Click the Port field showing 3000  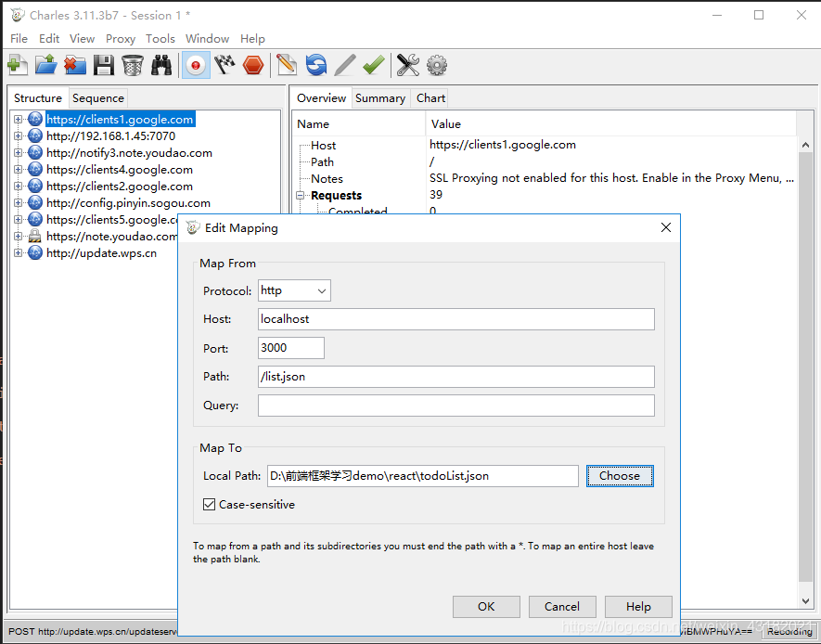pyautogui.click(x=291, y=348)
